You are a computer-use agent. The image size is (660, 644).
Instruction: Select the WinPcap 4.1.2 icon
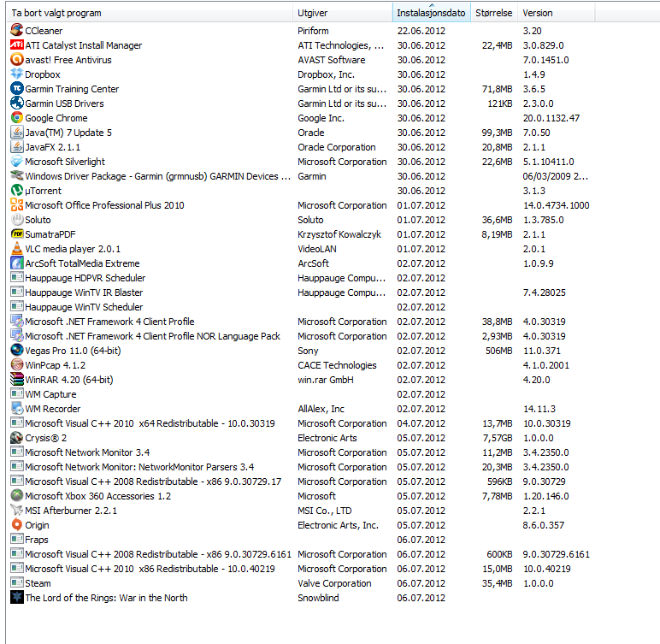(x=17, y=364)
